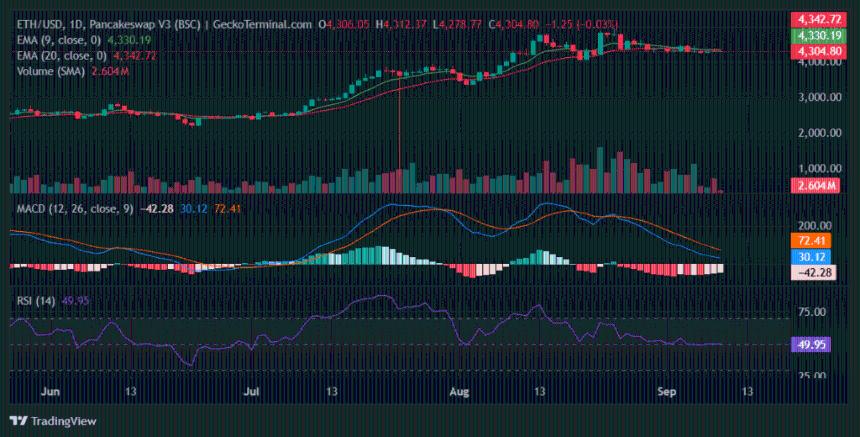The height and width of the screenshot is (437, 860).
Task: Click the Volume SMA indicator legend
Action: [x=54, y=71]
